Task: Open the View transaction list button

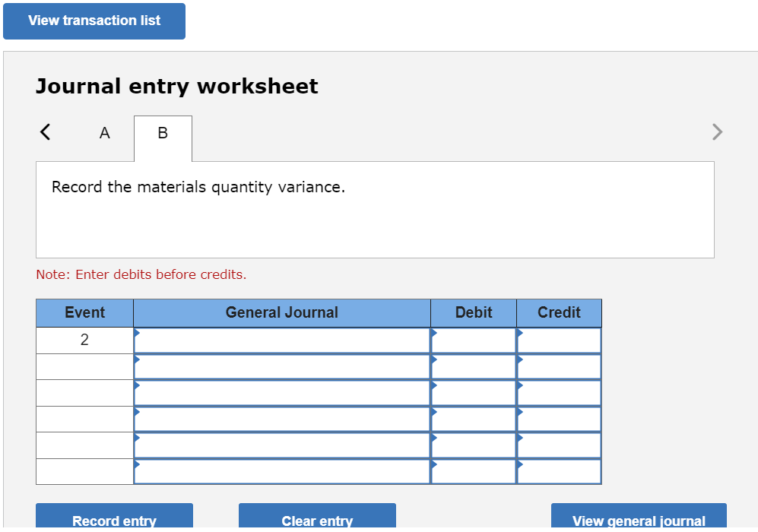Action: click(x=94, y=21)
